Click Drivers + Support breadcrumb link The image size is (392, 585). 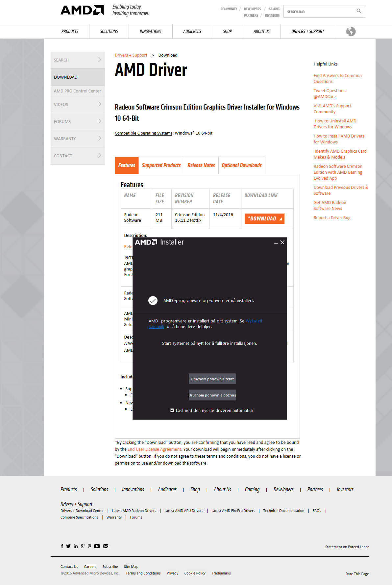click(131, 55)
